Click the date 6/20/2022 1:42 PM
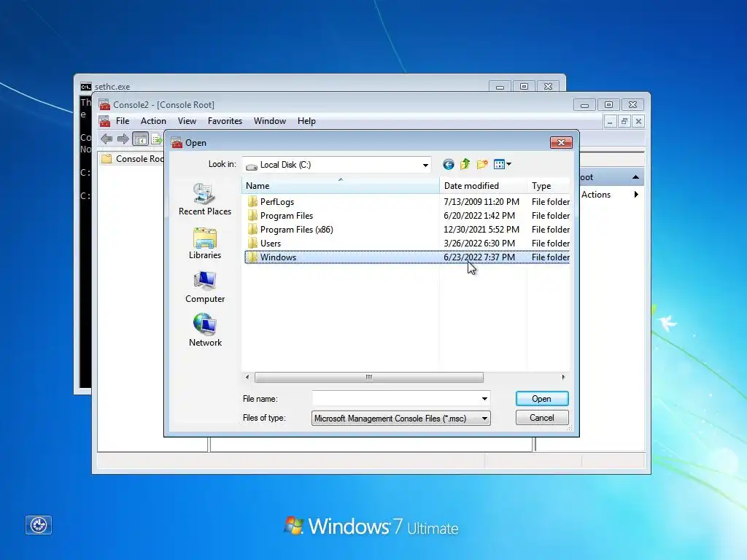The width and height of the screenshot is (747, 560). click(479, 216)
